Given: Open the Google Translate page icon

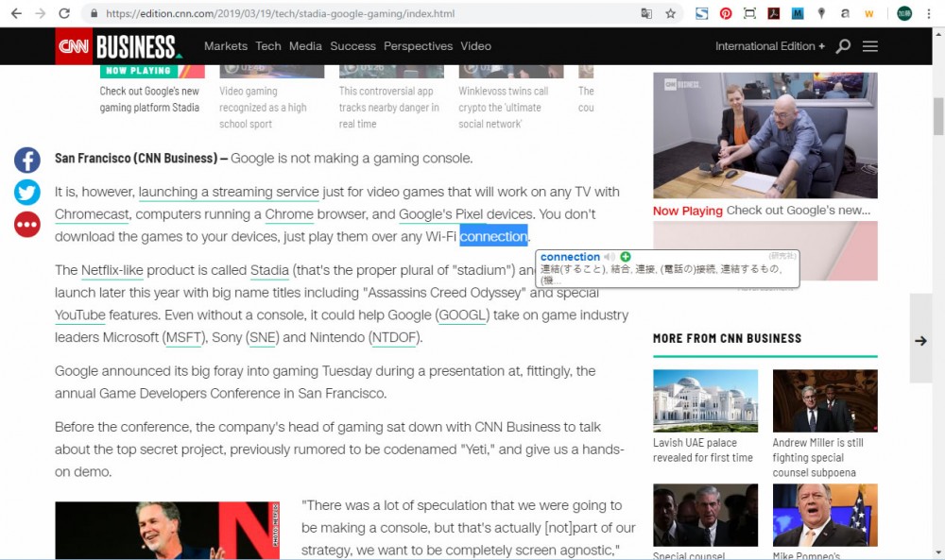Looking at the screenshot, I should tap(646, 13).
